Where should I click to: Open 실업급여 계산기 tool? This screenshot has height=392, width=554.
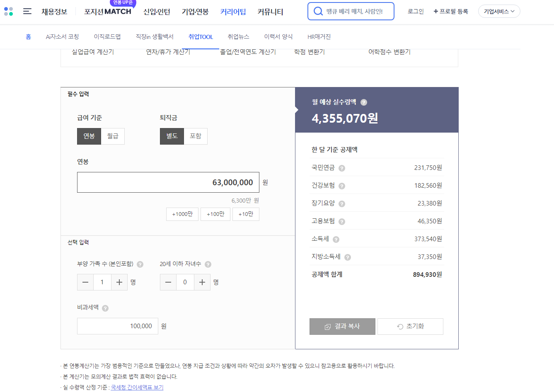93,52
